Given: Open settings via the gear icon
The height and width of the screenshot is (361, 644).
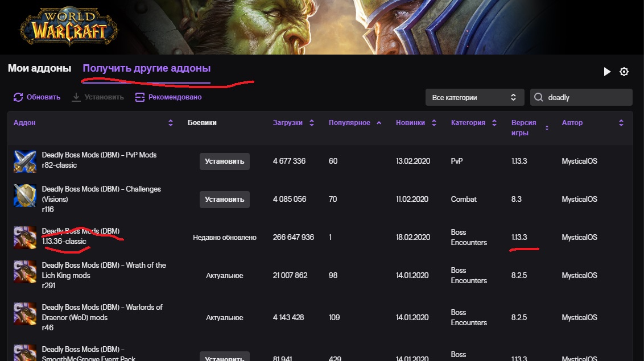Looking at the screenshot, I should pos(624,72).
